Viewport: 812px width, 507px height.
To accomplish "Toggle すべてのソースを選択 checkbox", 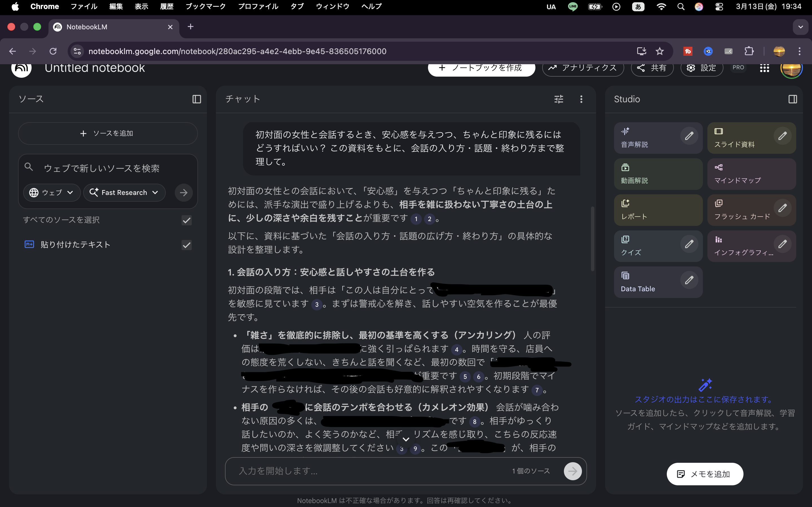I will coord(187,220).
